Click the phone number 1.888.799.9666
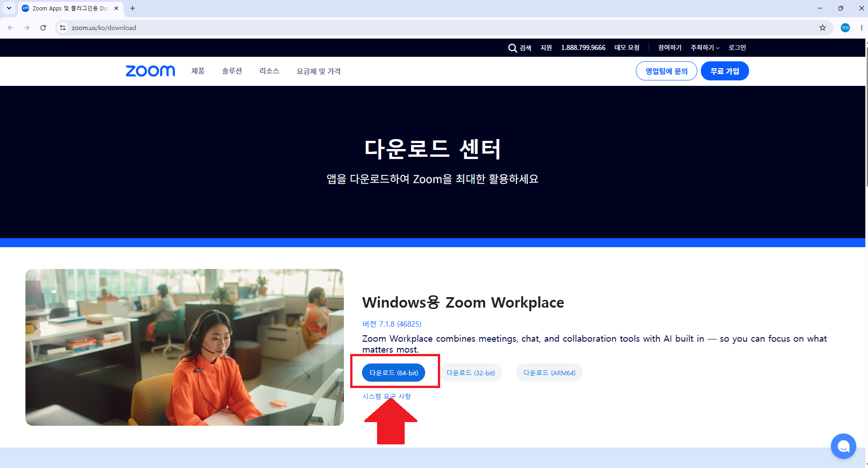 point(583,48)
